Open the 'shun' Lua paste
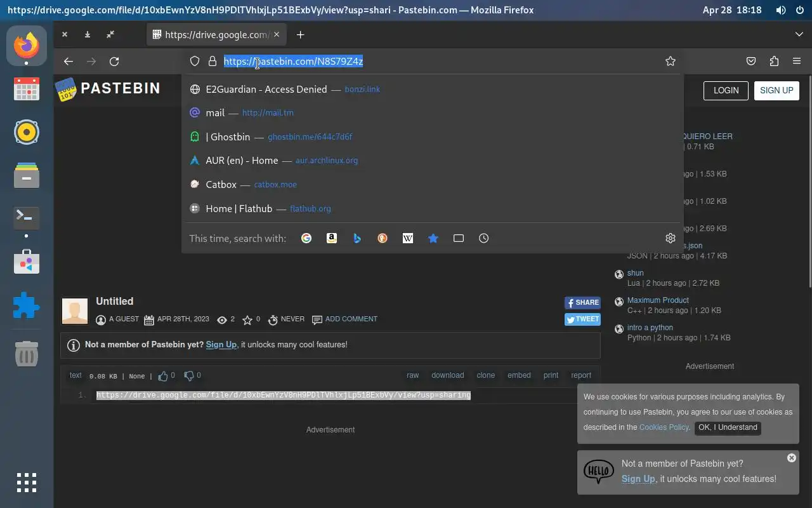812x508 pixels. (635, 273)
